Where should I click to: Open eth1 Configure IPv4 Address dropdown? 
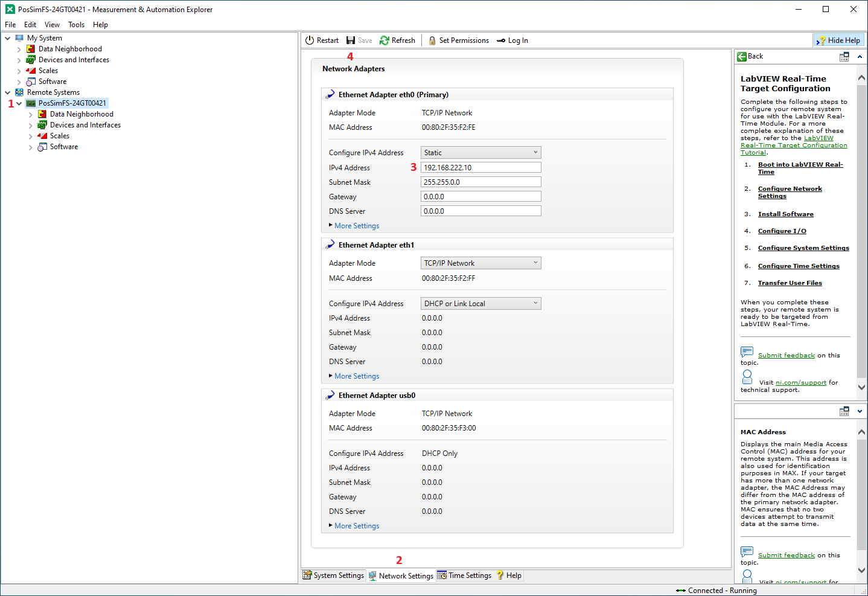pos(481,304)
